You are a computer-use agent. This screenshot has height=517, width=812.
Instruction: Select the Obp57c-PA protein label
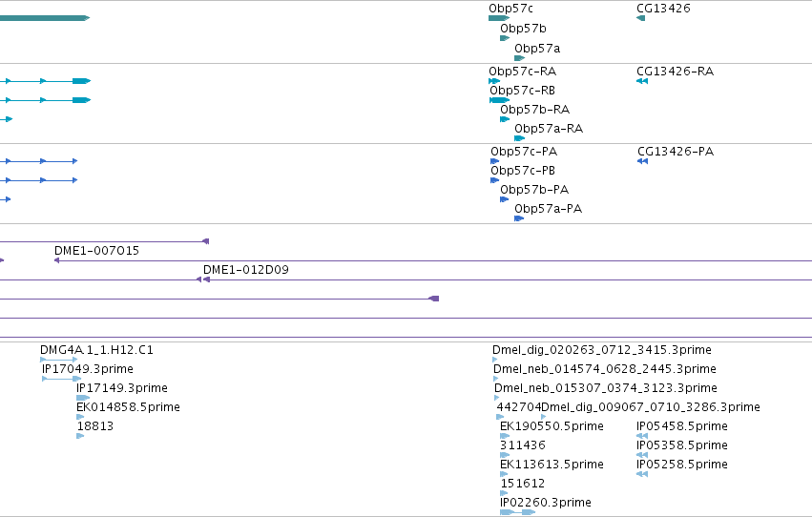524,152
